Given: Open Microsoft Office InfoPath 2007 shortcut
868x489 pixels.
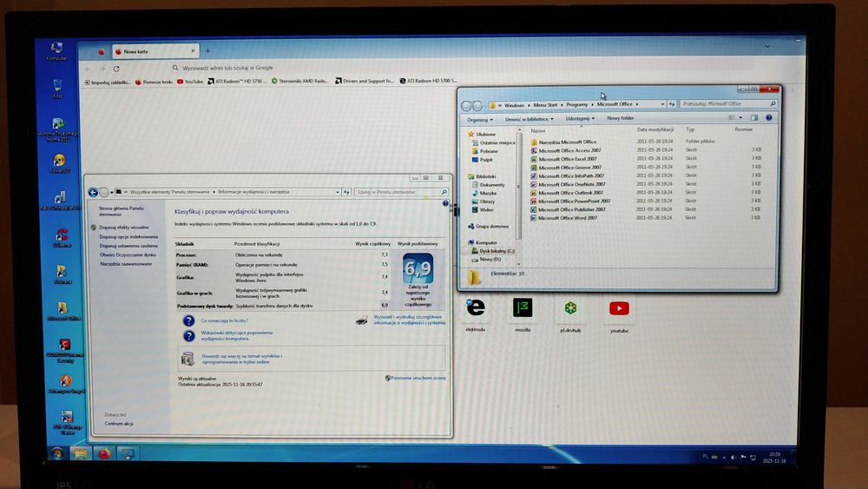Looking at the screenshot, I should coord(567,175).
